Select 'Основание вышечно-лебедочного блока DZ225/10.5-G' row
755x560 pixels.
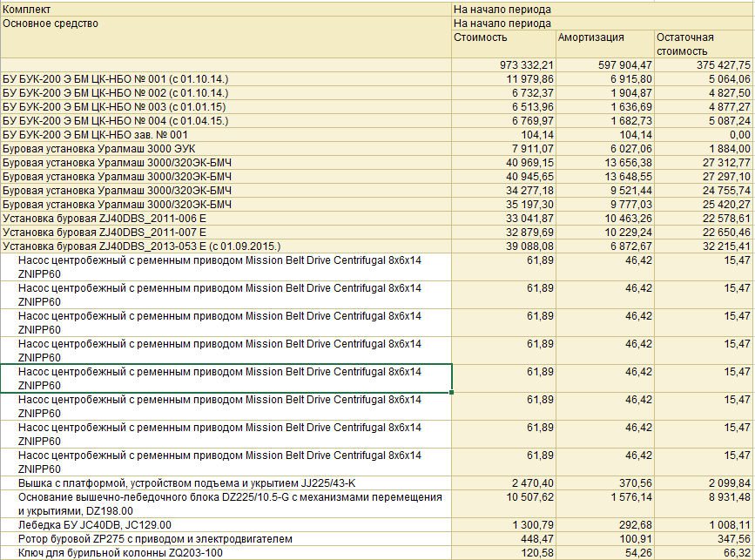pos(226,504)
